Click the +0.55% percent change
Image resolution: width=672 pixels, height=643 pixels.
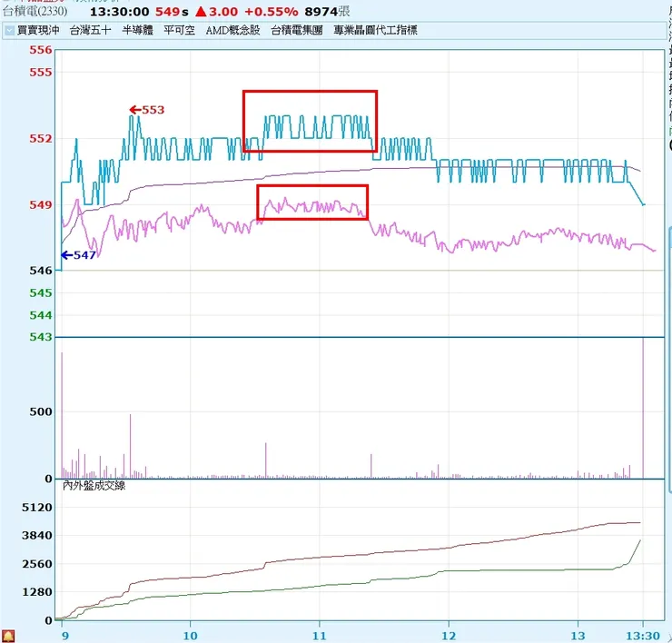[x=271, y=12]
